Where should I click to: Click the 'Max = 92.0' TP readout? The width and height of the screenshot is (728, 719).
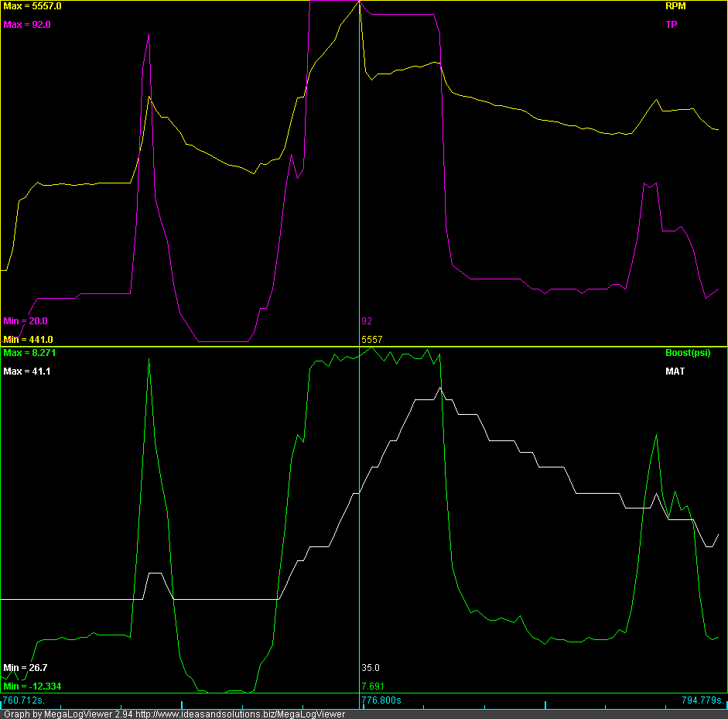pyautogui.click(x=27, y=25)
